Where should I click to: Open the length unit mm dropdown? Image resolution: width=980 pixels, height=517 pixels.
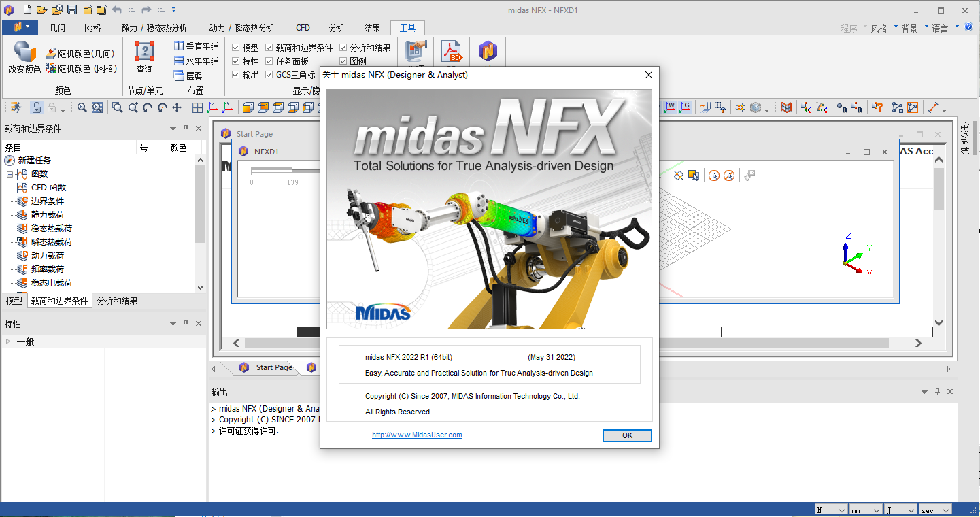(876, 510)
